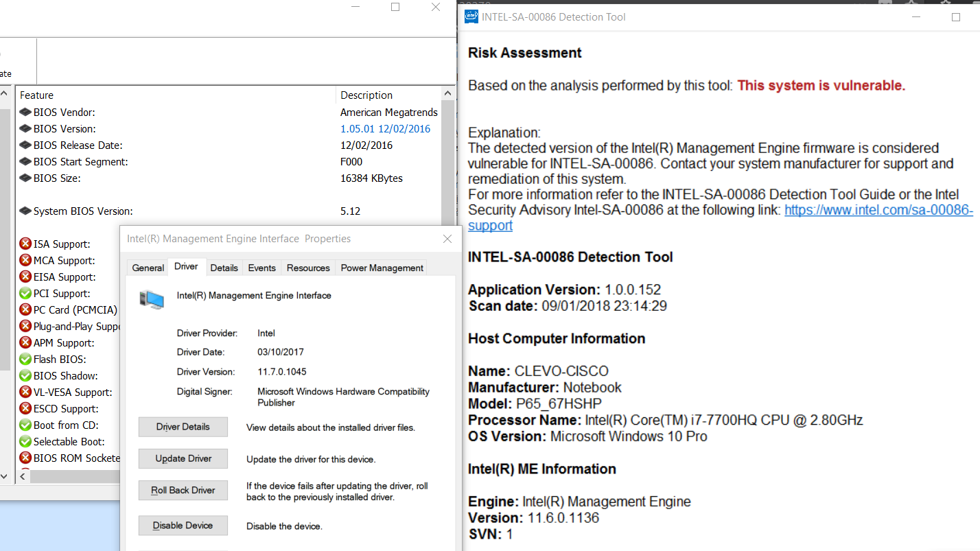Click the Risk Assessment heading

pos(525,53)
